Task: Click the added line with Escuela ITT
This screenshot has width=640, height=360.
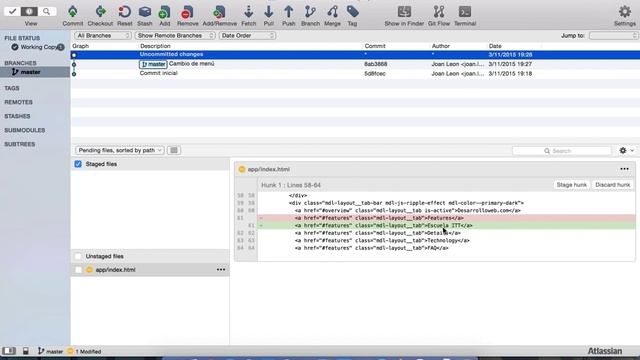Action: click(x=447, y=225)
